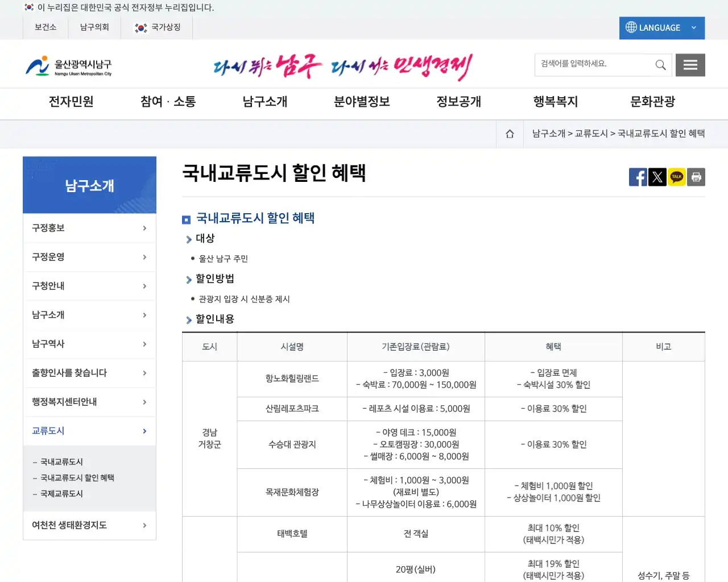Share page via X icon

[657, 177]
